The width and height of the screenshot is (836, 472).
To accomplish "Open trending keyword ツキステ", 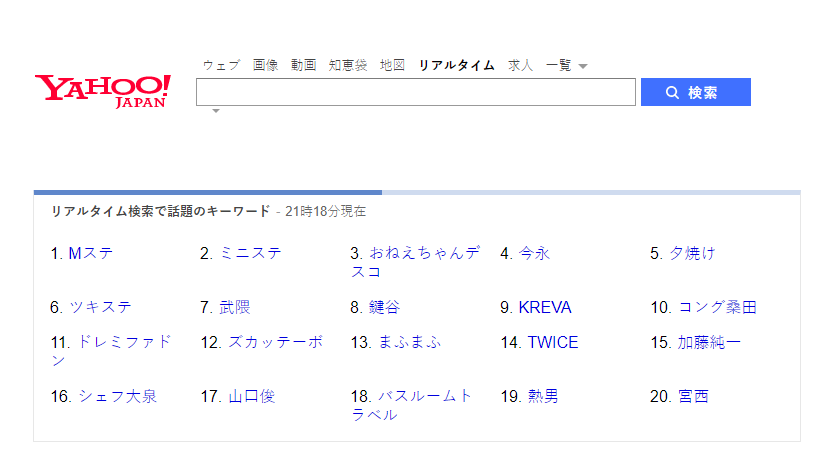I will click(x=100, y=307).
